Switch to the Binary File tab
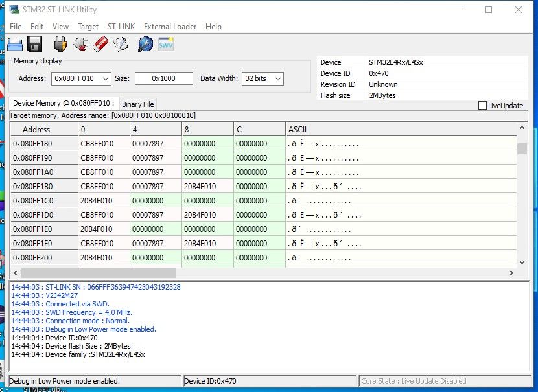This screenshot has height=392, width=538. tap(137, 104)
